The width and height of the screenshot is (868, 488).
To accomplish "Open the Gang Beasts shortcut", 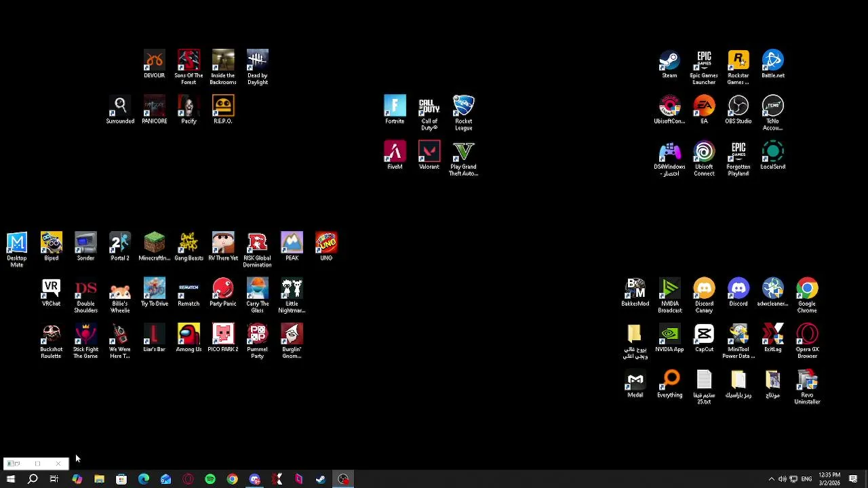I will pyautogui.click(x=189, y=247).
